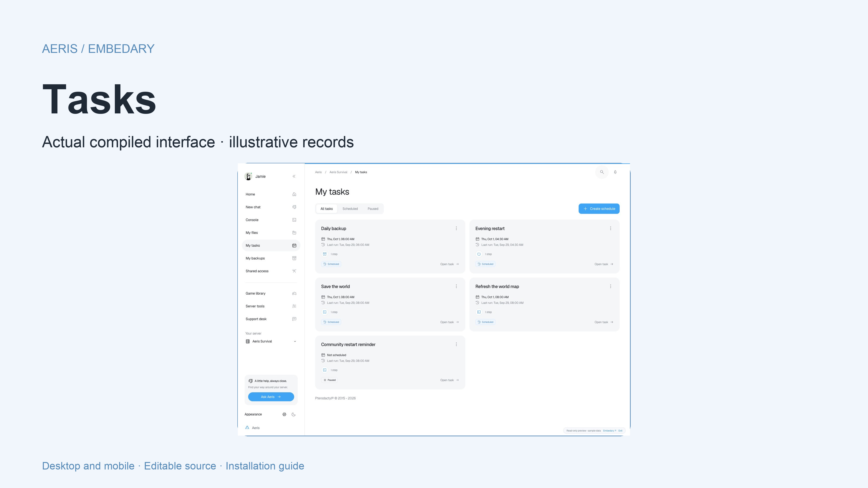
Task: Click the Aeris logo at sidebar bottom
Action: (x=252, y=428)
